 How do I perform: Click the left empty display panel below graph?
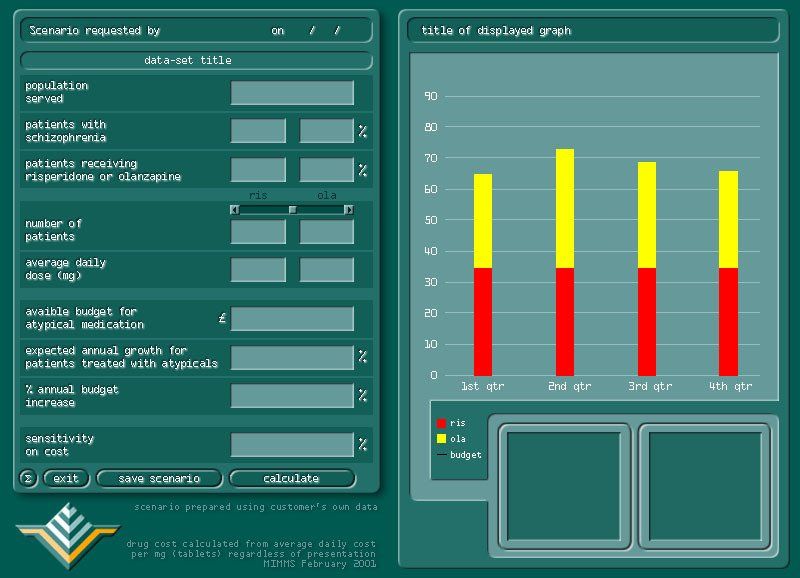(x=564, y=486)
